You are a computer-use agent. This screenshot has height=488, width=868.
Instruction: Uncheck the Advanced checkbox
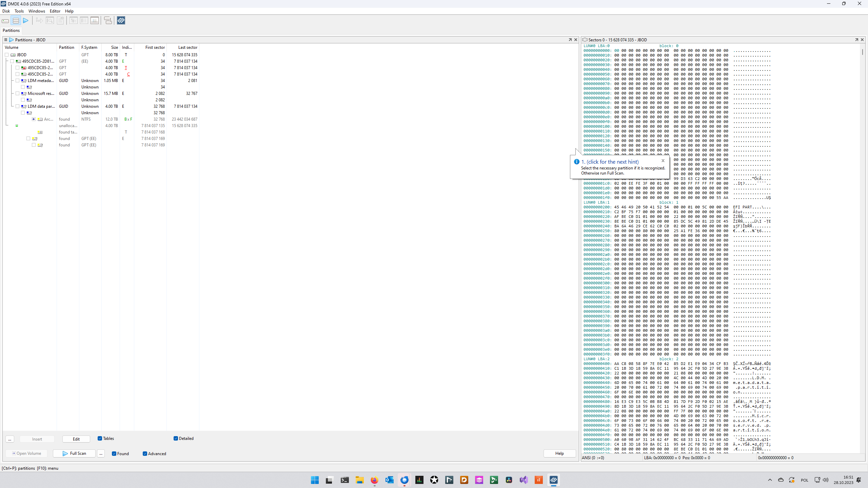point(145,454)
